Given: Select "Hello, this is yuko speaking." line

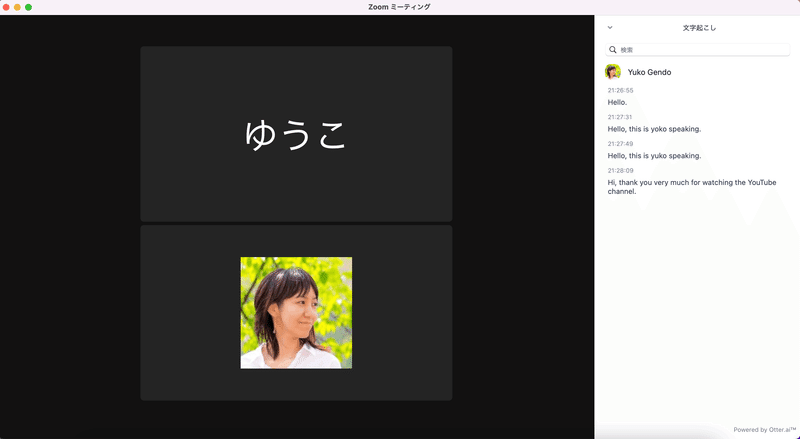Looking at the screenshot, I should [654, 156].
